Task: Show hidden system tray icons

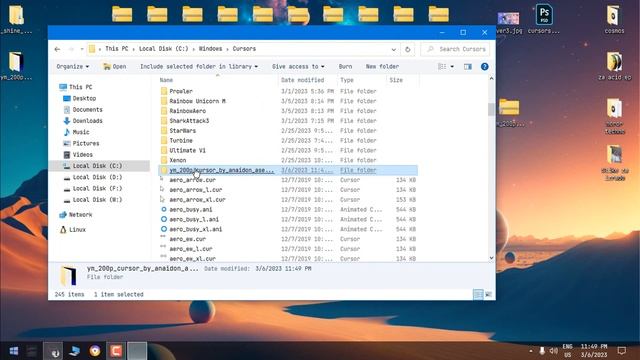Action: tap(531, 351)
